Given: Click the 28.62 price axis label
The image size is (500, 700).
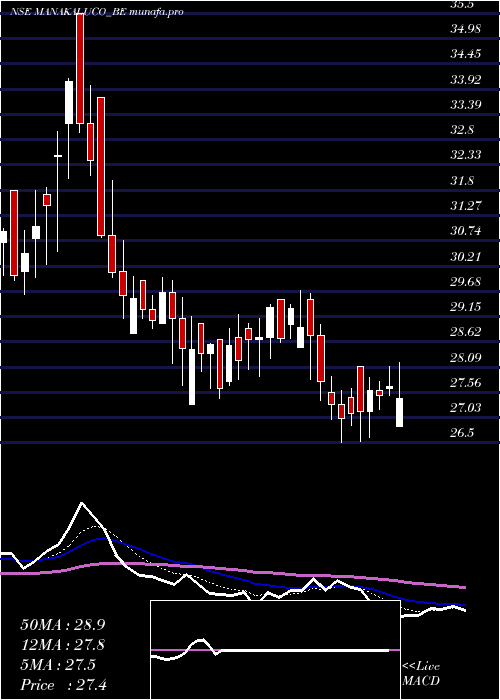Looking at the screenshot, I should click(x=466, y=332).
